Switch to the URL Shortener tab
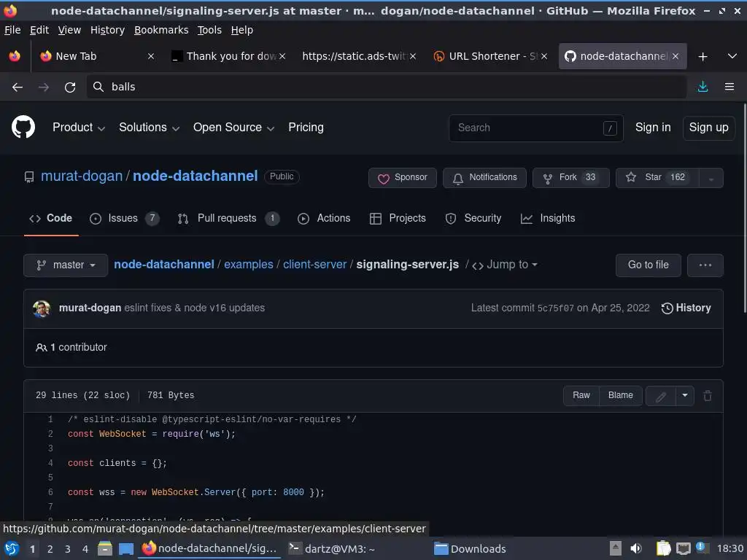This screenshot has height=560, width=747. (489, 56)
